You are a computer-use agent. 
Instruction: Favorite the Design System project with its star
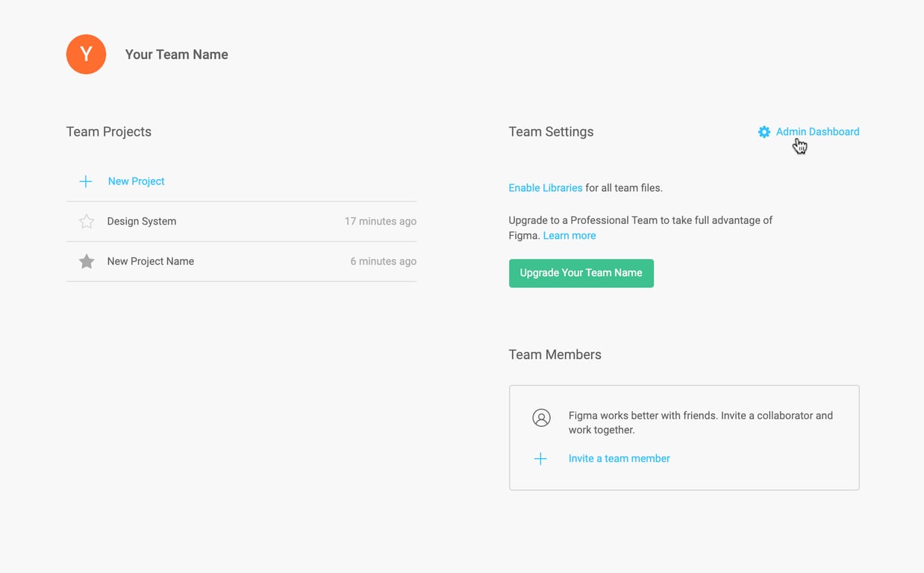pyautogui.click(x=87, y=222)
